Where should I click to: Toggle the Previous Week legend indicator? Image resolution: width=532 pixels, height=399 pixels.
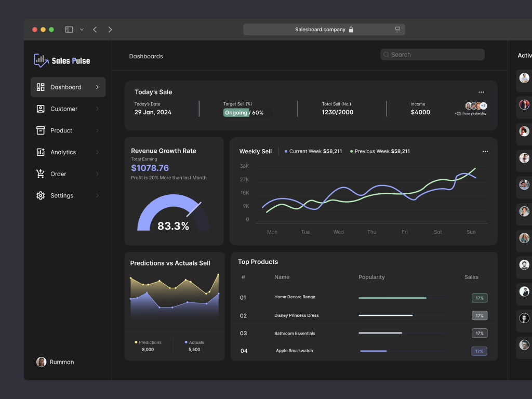click(x=353, y=151)
